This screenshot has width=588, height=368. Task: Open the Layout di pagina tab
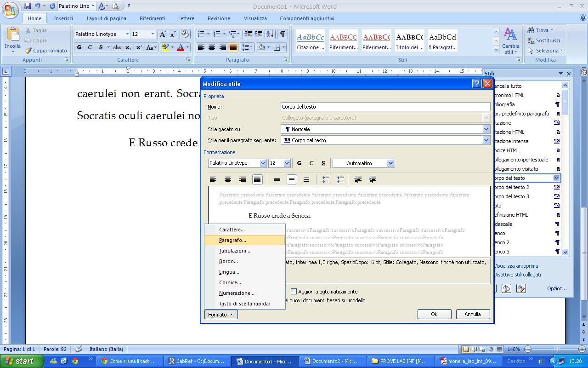pos(107,18)
